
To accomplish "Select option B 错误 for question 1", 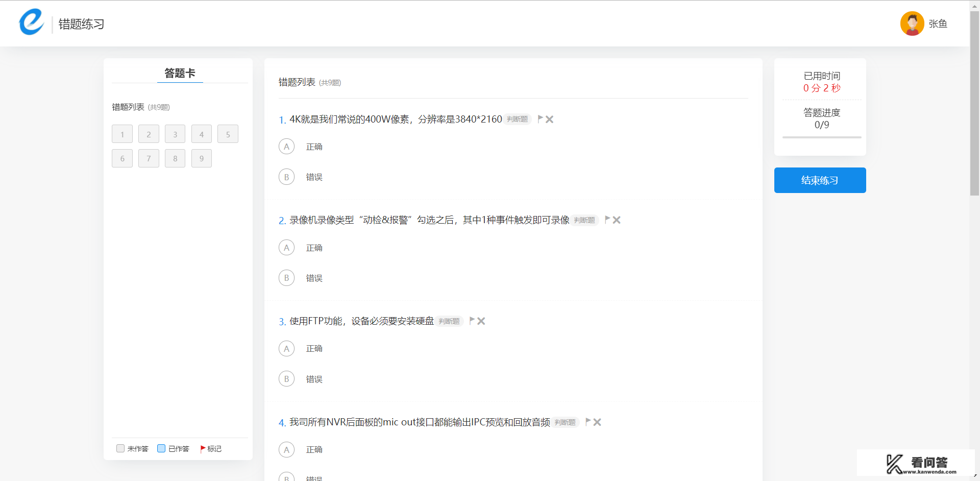I will (x=286, y=177).
